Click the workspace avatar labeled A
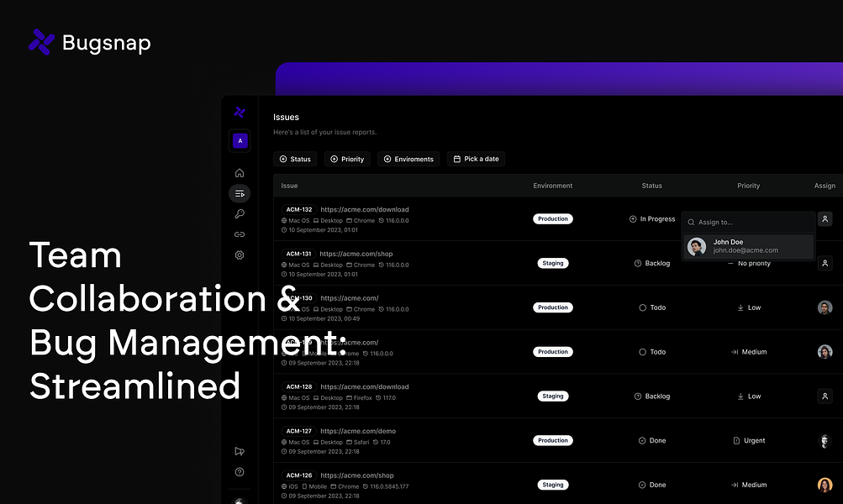The height and width of the screenshot is (504, 843). point(240,141)
